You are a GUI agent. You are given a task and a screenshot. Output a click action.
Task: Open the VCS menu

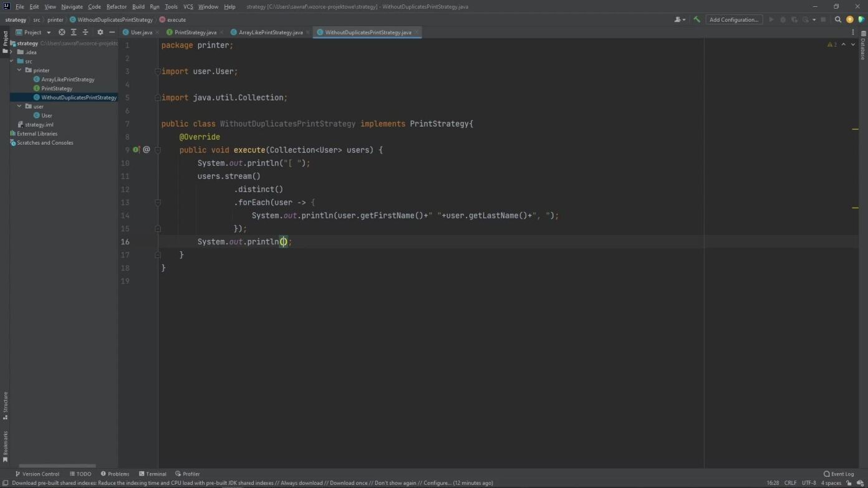[188, 7]
